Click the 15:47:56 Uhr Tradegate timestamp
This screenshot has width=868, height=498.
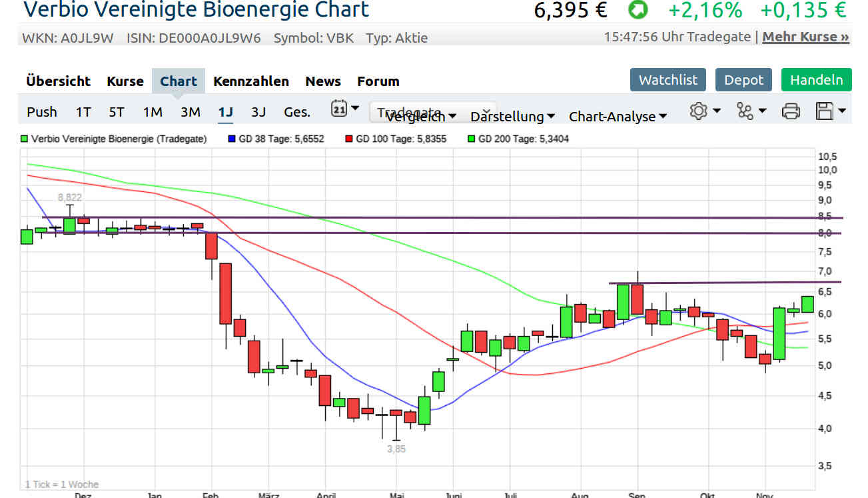click(677, 37)
